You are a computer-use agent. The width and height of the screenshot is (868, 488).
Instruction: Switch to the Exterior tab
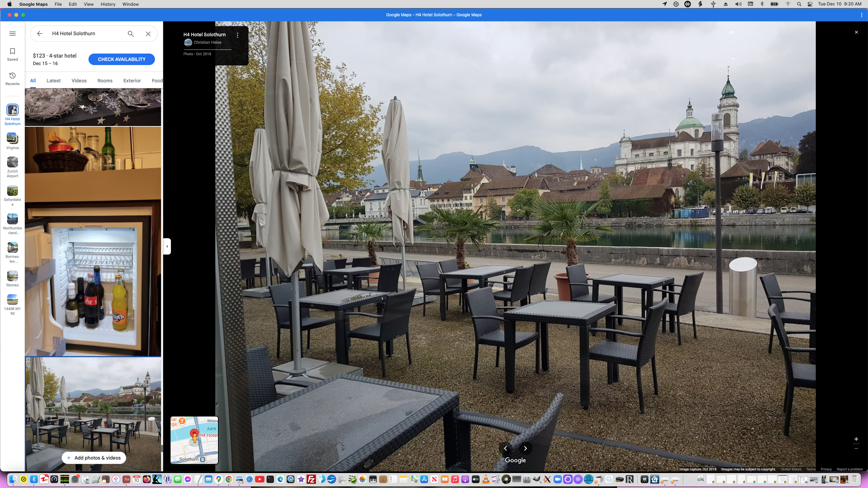click(132, 81)
